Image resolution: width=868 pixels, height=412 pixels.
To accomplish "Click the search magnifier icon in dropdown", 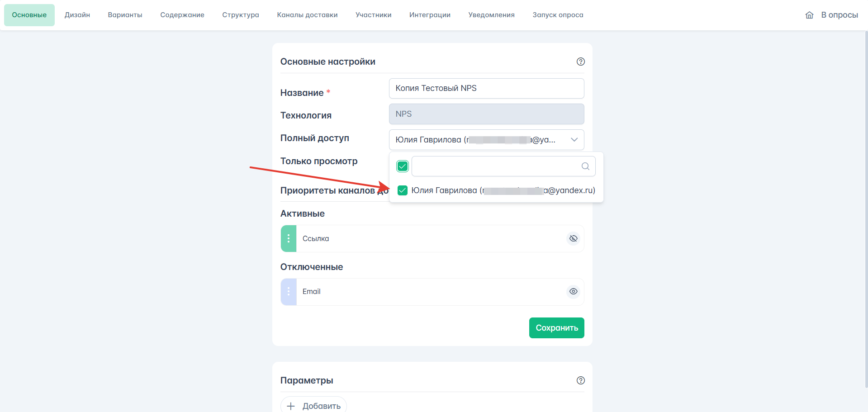I will [585, 166].
